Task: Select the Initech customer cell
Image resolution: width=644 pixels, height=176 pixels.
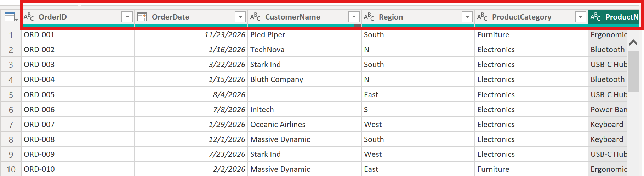Action: (305, 110)
